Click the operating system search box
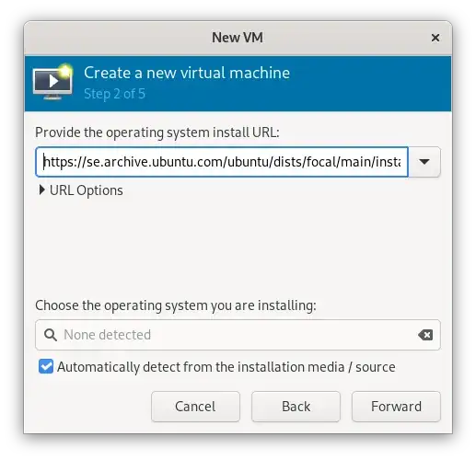The image size is (476, 460). pyautogui.click(x=238, y=335)
